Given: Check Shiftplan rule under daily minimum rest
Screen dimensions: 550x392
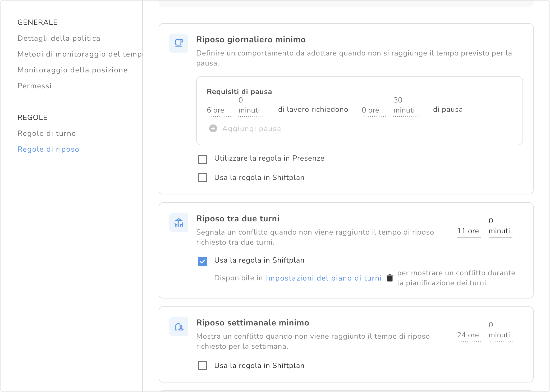Looking at the screenshot, I should [x=203, y=178].
